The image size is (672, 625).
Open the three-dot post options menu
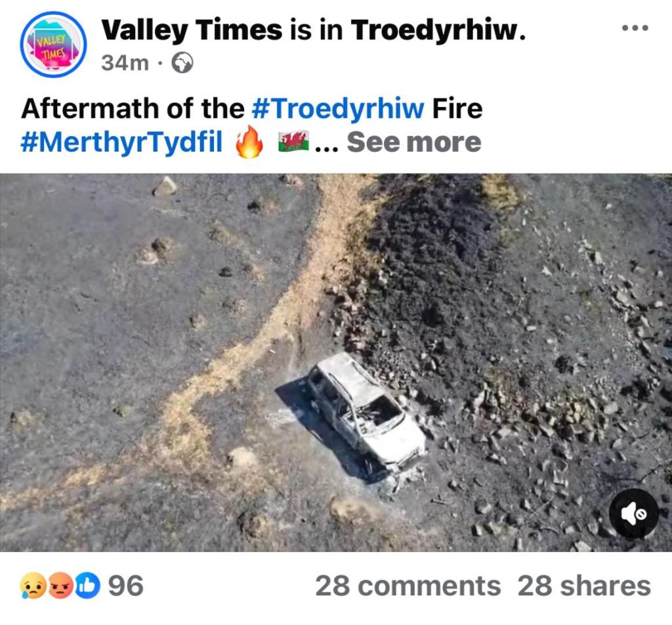635,28
